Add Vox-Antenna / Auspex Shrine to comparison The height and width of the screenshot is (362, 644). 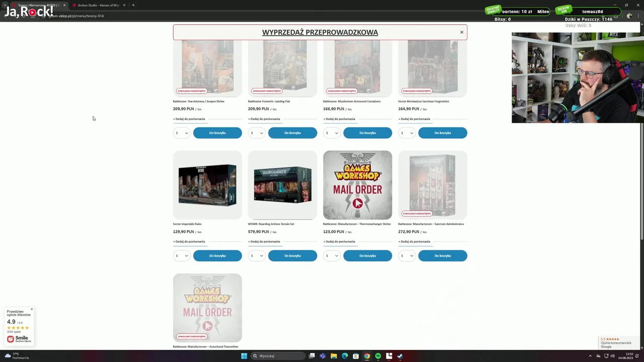[x=189, y=119]
